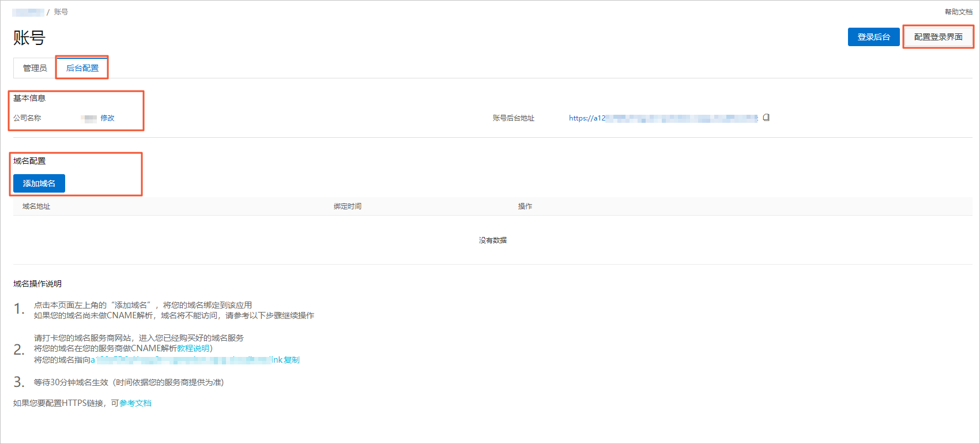Click the 域名配置 section heading
This screenshot has height=444, width=980.
pyautogui.click(x=29, y=161)
